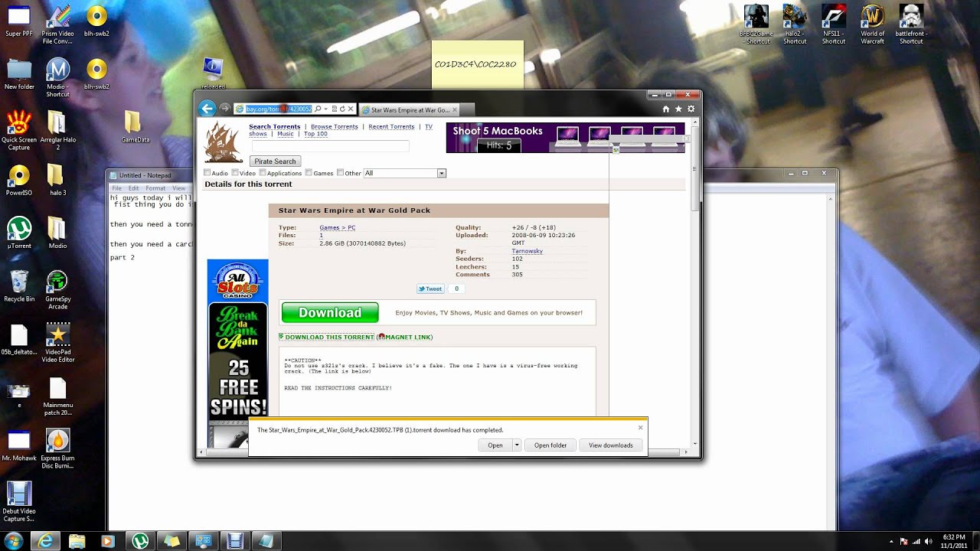Select VideoPad Video Editor desktop icon
This screenshot has height=551, width=980.
tap(57, 343)
